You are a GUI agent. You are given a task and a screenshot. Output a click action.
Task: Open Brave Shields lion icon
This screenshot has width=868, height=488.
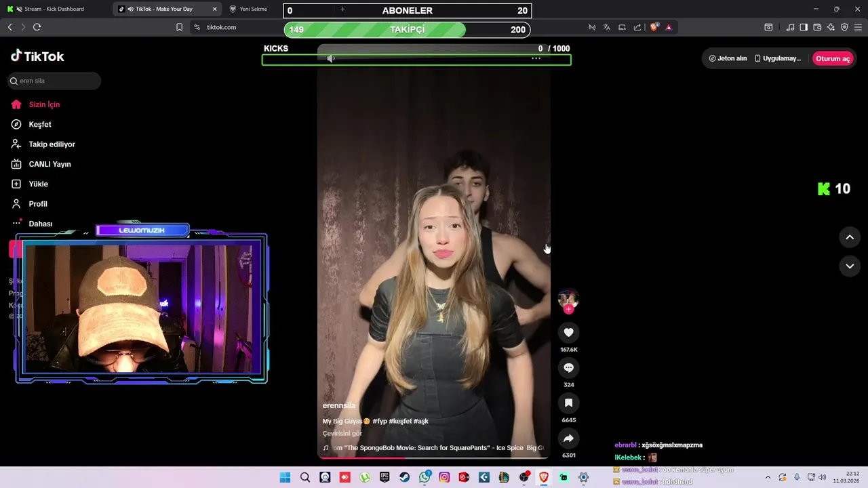[x=654, y=27]
